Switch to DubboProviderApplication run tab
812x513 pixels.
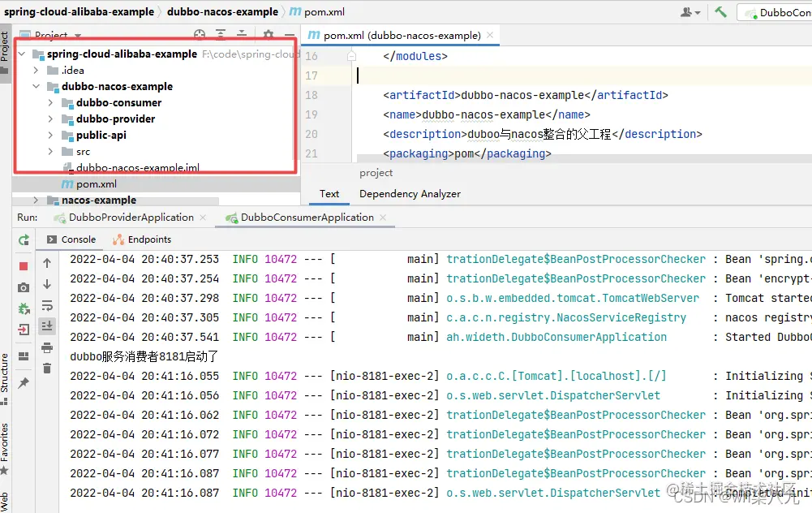(x=131, y=217)
